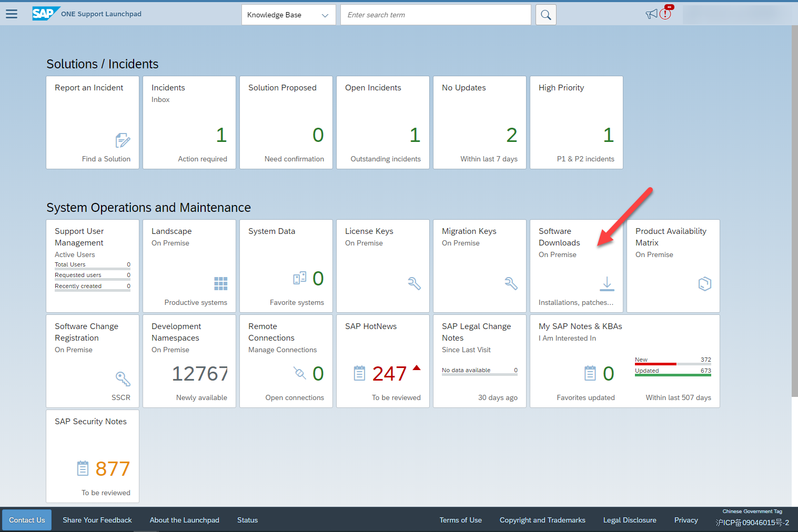798x532 pixels.
Task: Open the Privacy footer link
Action: point(686,520)
